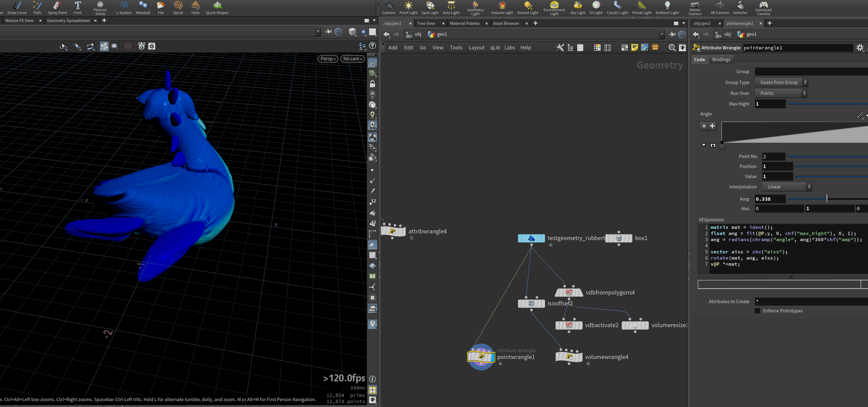This screenshot has height=407, width=868.
Task: Open the network pane options arrow menu
Action: (684, 23)
